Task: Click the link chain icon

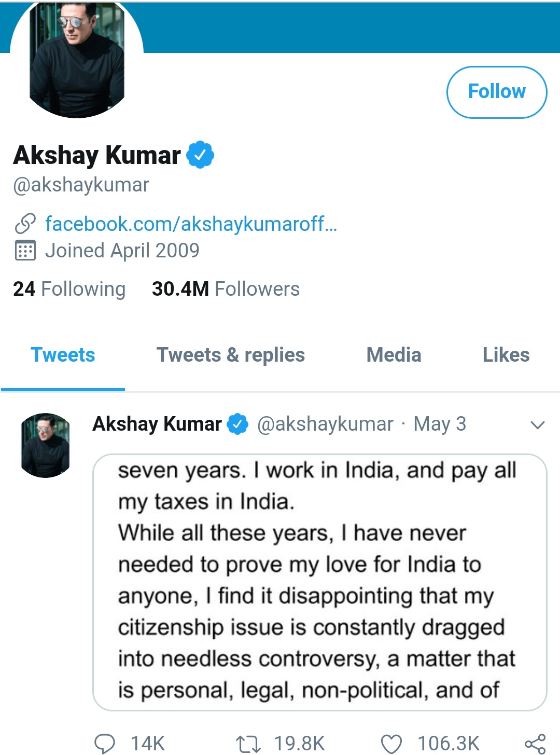Action: (25, 224)
